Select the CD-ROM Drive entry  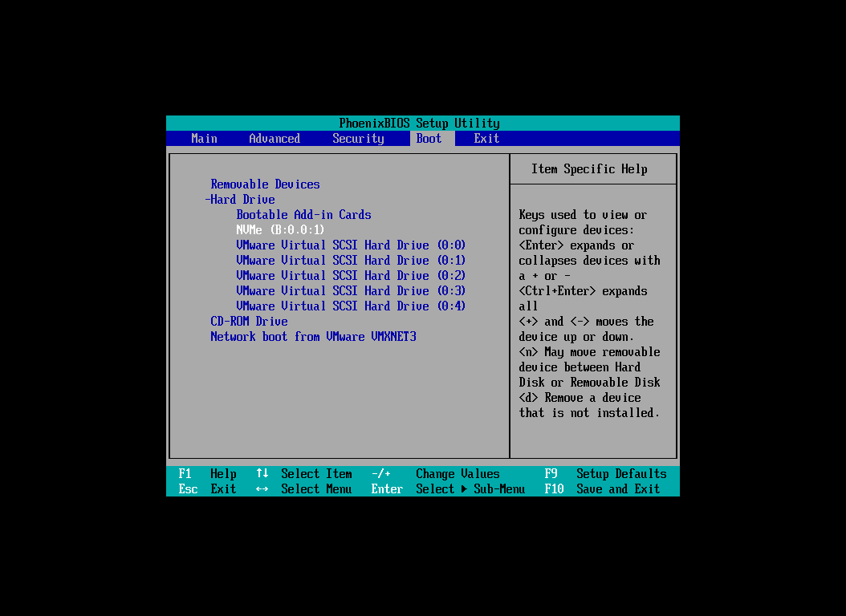tap(250, 321)
